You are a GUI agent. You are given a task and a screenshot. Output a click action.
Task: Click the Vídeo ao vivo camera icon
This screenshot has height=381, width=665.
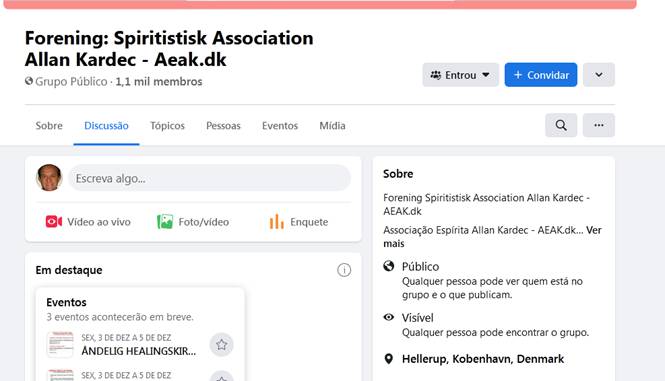[54, 221]
